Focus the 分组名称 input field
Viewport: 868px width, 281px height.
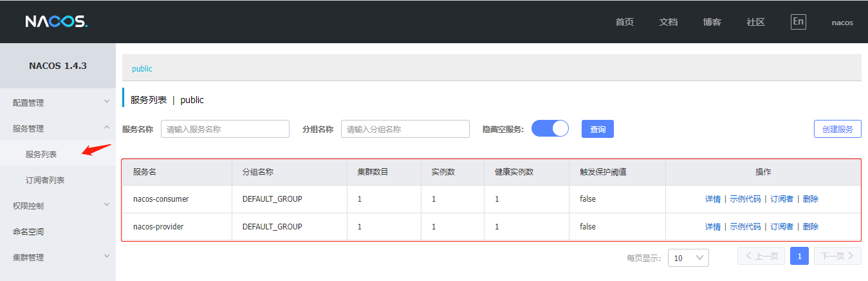pos(405,129)
